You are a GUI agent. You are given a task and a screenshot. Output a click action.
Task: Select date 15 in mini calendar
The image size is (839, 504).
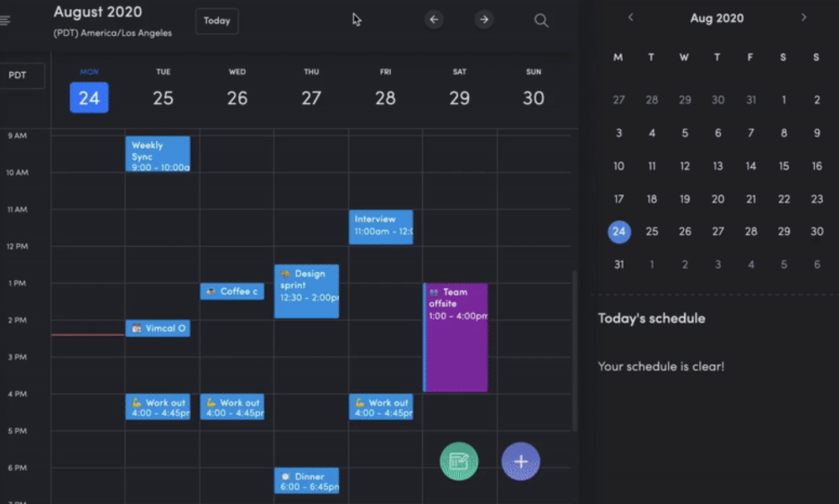784,166
